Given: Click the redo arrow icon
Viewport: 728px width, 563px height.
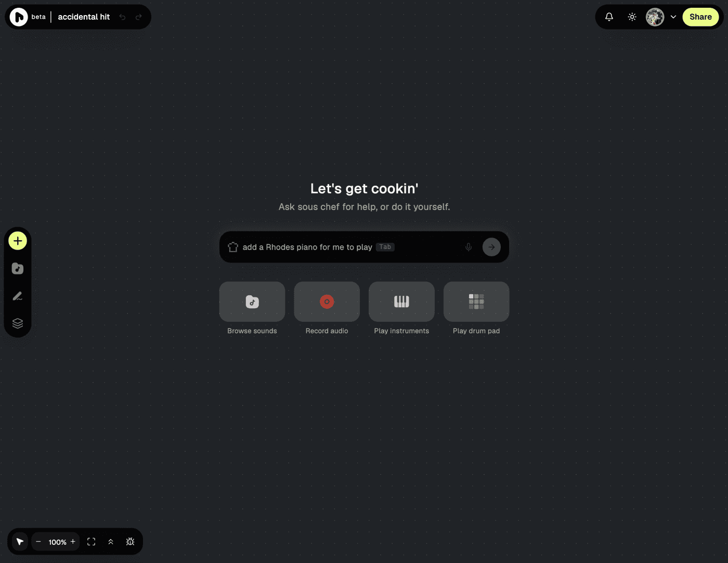Looking at the screenshot, I should click(x=138, y=17).
